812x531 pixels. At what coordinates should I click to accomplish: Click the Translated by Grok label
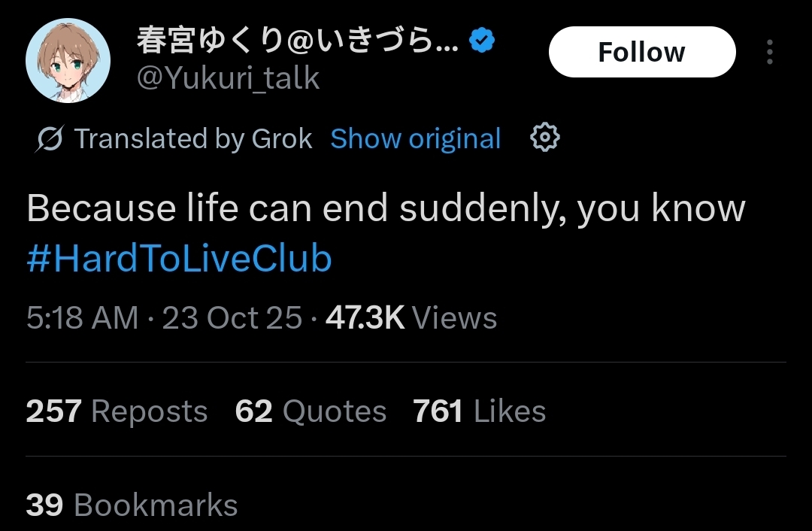[x=193, y=138]
